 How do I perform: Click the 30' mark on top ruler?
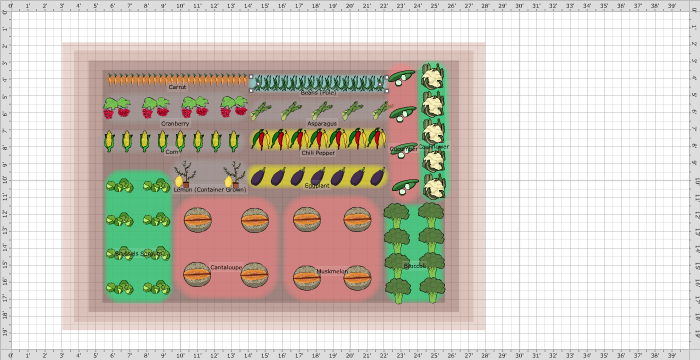pyautogui.click(x=519, y=6)
